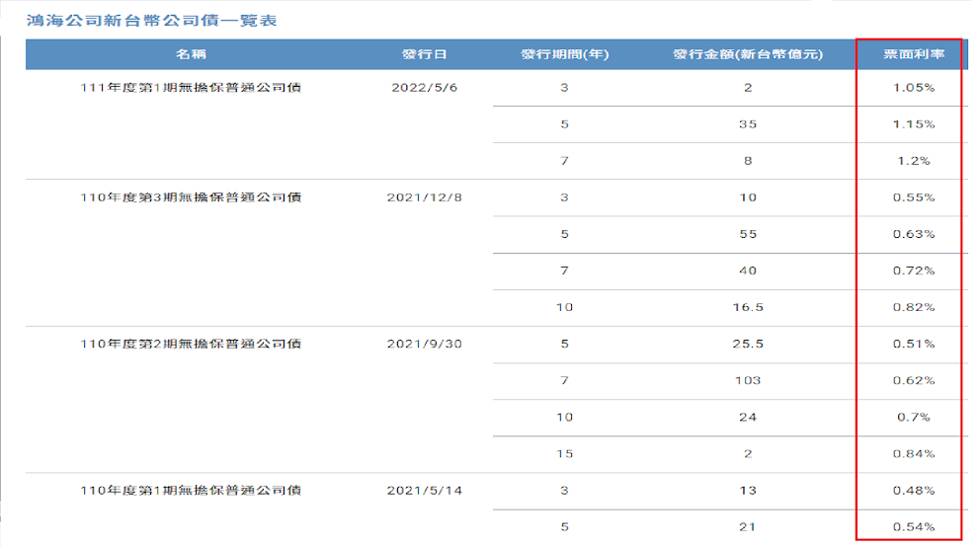Viewport: 980px width, 546px height.
Task: Select issue amount 40
Action: click(x=748, y=271)
